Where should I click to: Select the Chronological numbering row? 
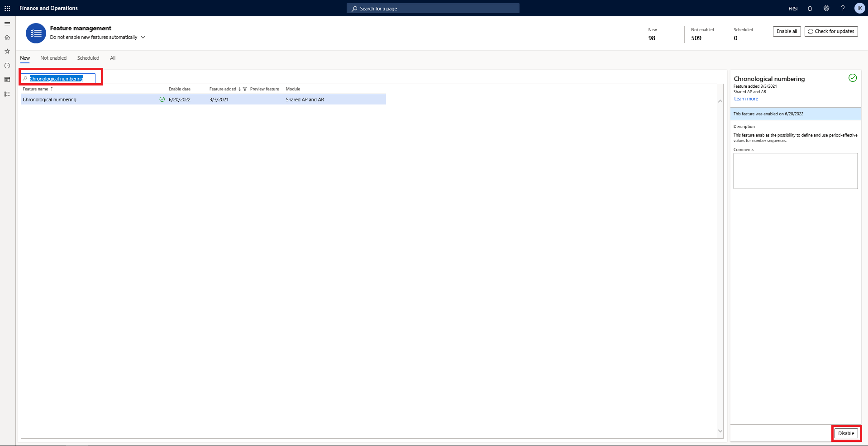pos(204,100)
